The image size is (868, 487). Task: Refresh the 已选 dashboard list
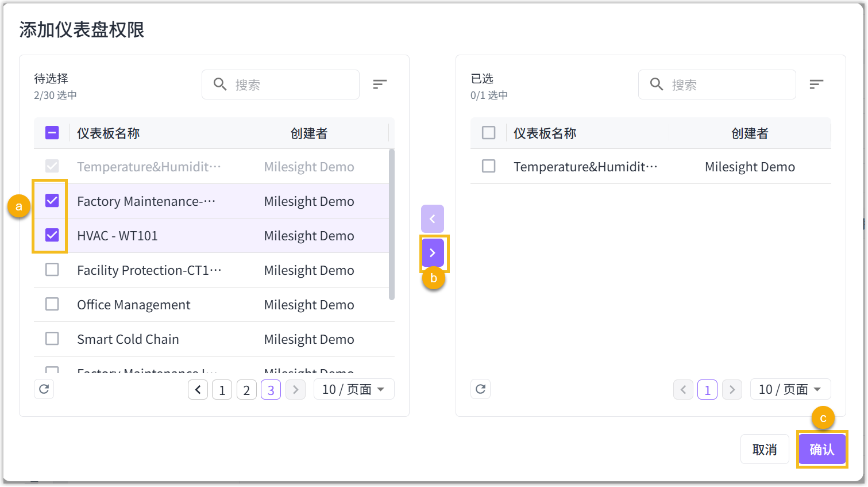pos(481,389)
